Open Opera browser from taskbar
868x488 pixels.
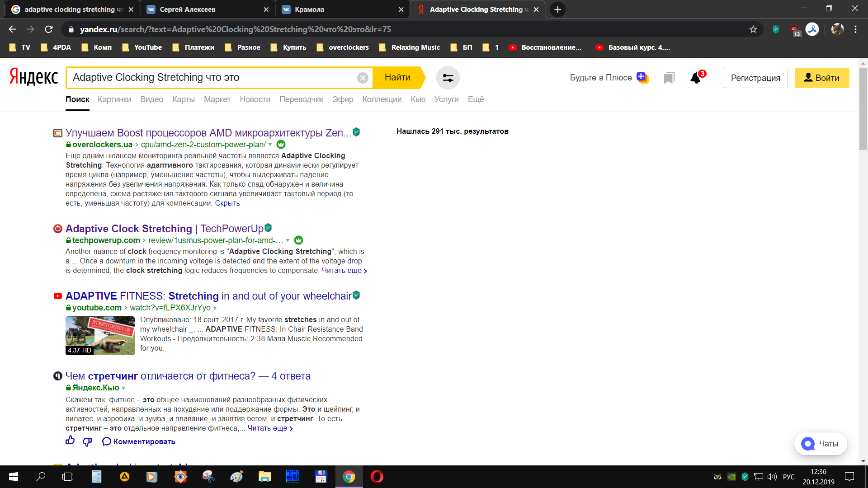(377, 477)
